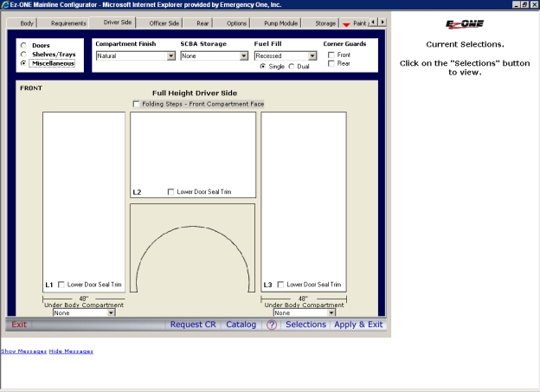
Task: Click the 'FRONT' label
Action: coord(31,88)
